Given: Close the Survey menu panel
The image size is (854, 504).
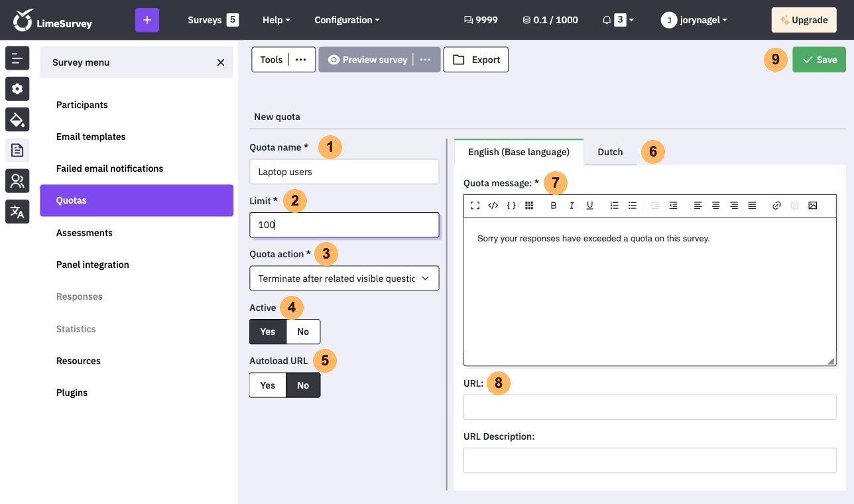Looking at the screenshot, I should tap(221, 62).
